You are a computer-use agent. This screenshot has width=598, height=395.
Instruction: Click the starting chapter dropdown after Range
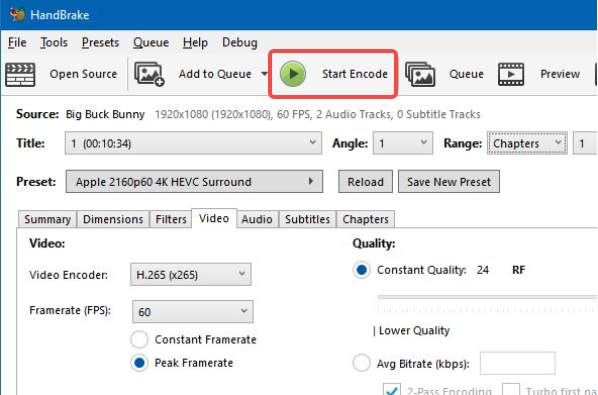[x=585, y=143]
